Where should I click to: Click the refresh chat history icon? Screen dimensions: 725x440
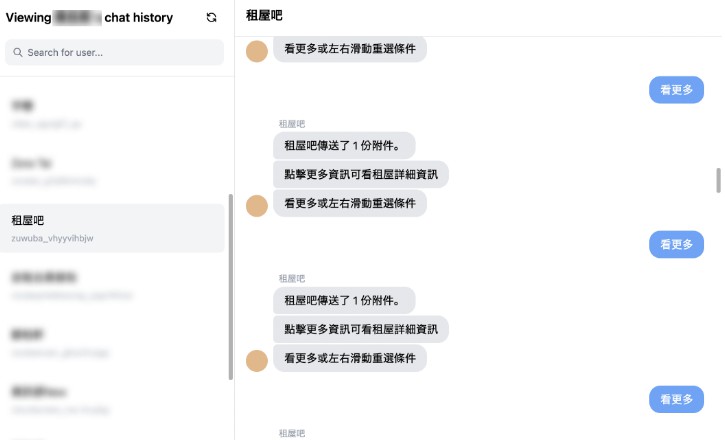pos(211,18)
